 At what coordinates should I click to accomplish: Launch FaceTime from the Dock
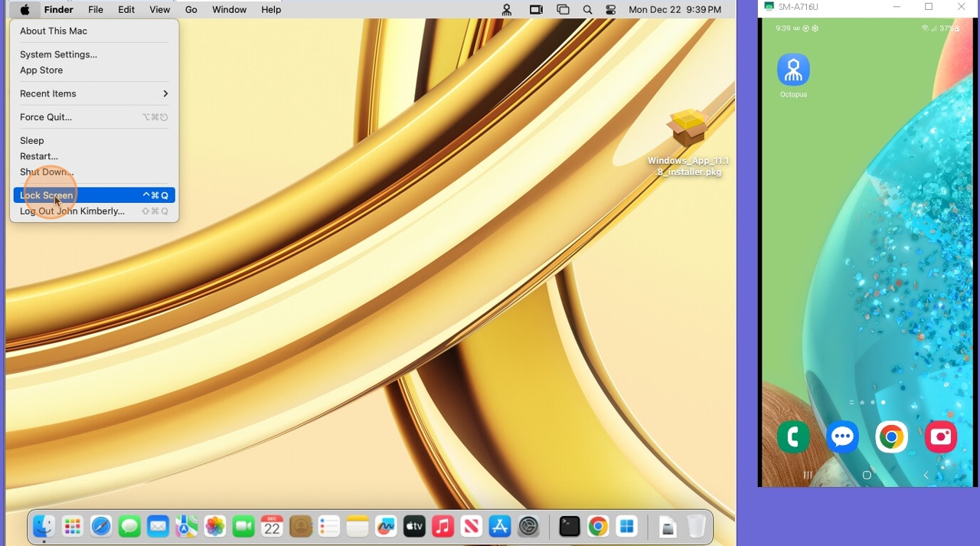point(243,526)
